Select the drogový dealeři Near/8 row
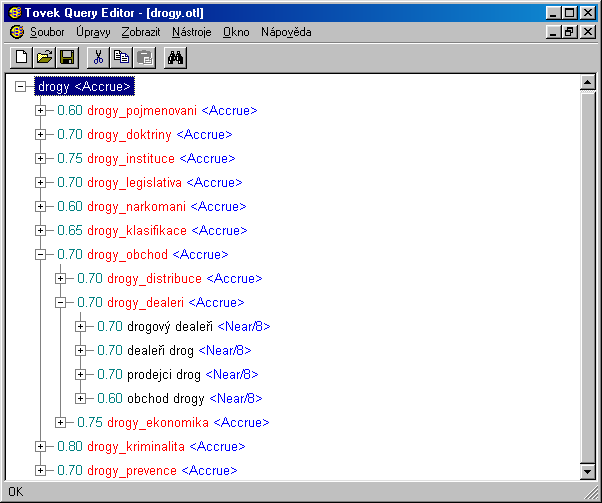 pyautogui.click(x=184, y=327)
